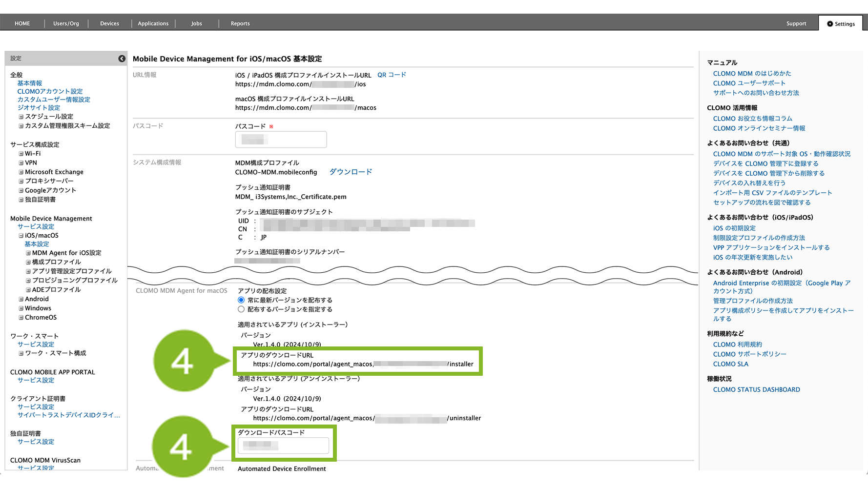Viewport: 868px width, 488px height.
Task: Open the Applications menu
Action: pyautogui.click(x=153, y=23)
